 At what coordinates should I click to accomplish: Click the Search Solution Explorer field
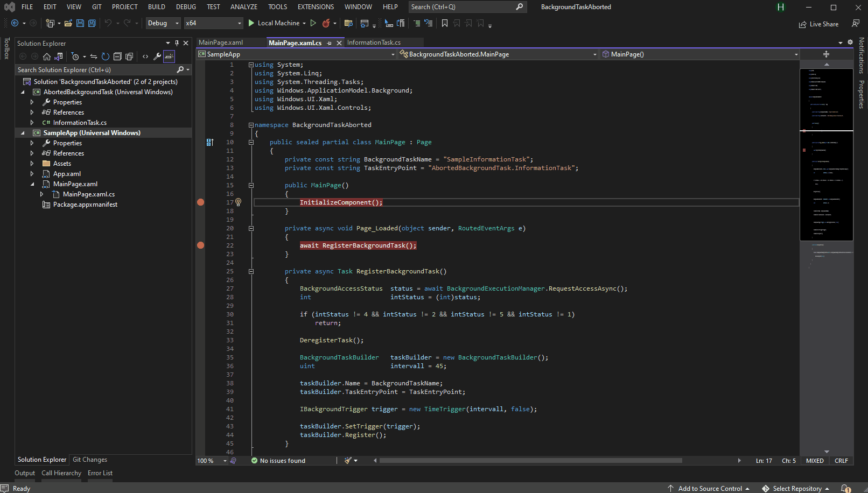tap(96, 70)
